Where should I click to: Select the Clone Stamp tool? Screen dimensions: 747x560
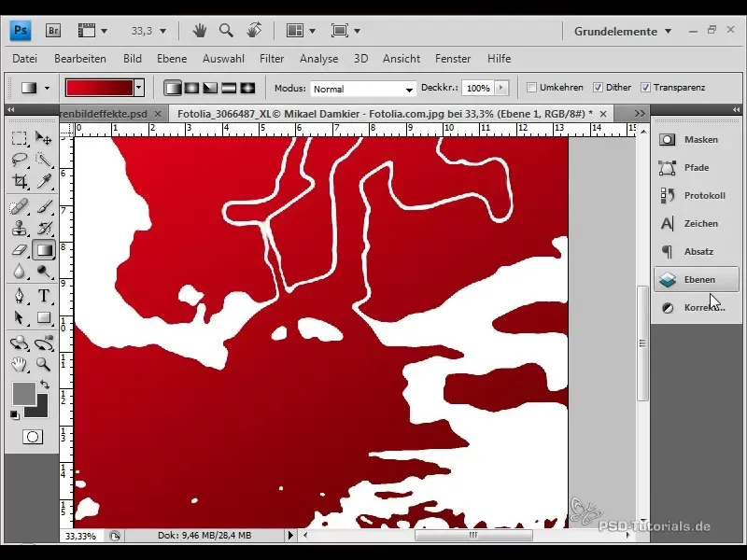pos(19,229)
